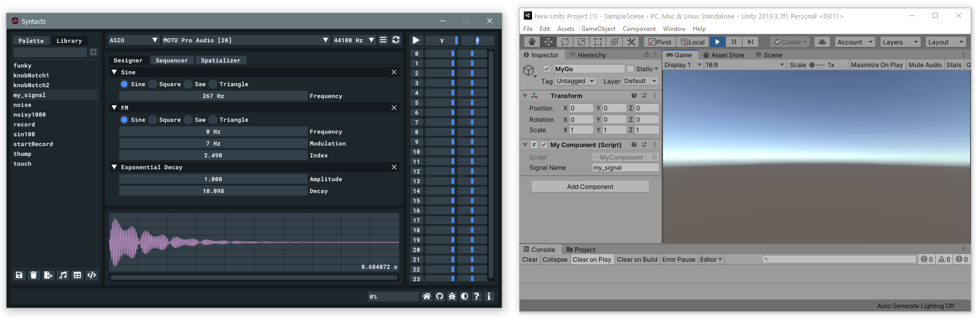Select Triangle waveform in FM node

213,120
